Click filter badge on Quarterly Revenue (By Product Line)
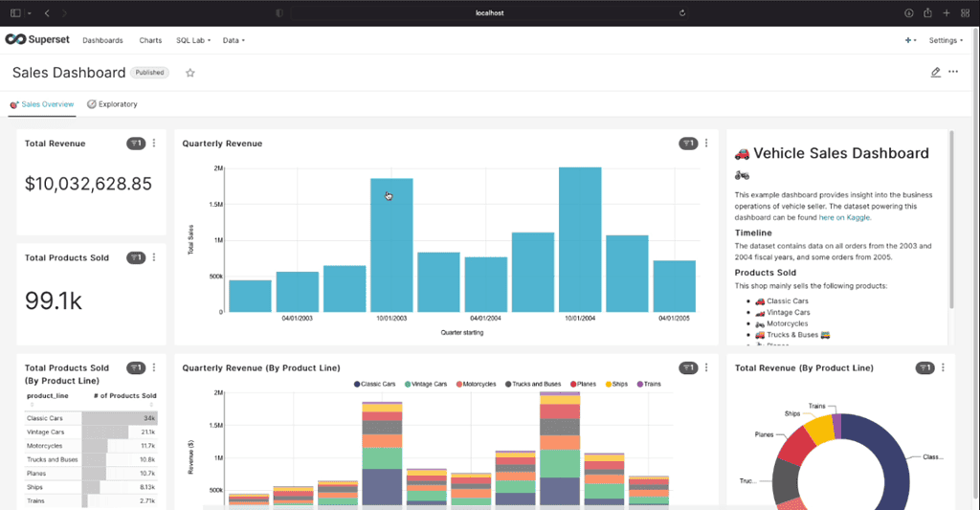Viewport: 980px width, 510px height. 688,367
